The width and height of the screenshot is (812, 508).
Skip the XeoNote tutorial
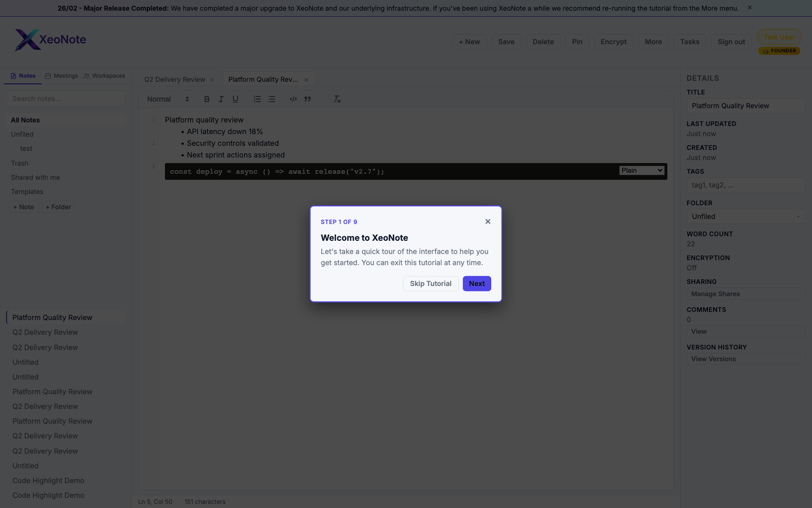click(430, 283)
